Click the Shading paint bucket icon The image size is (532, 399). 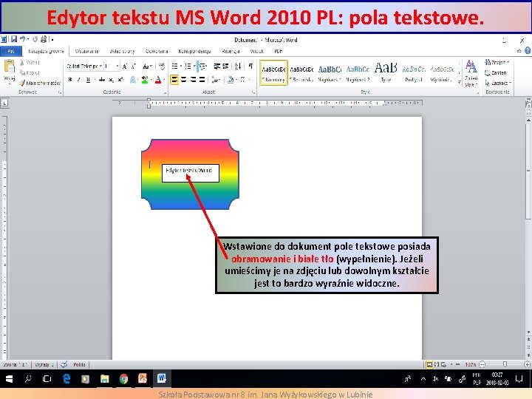tap(231, 80)
